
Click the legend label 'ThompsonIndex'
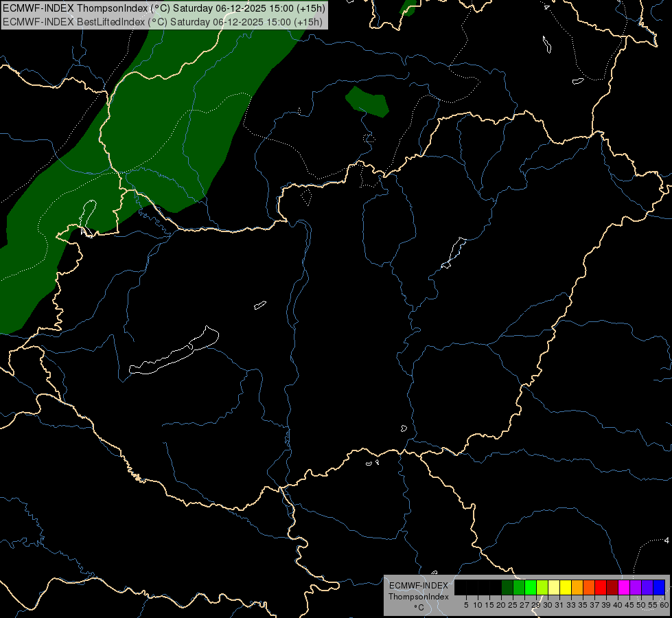(x=418, y=597)
